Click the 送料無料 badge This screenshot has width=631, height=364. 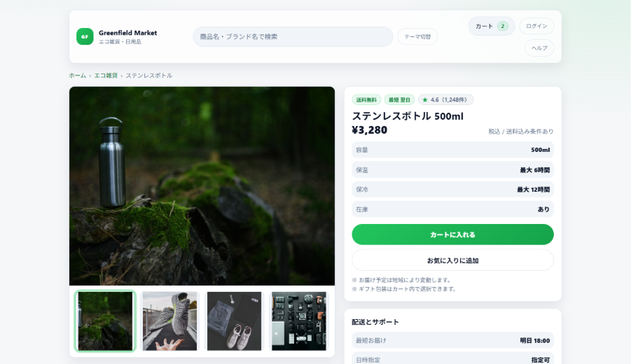coord(366,99)
